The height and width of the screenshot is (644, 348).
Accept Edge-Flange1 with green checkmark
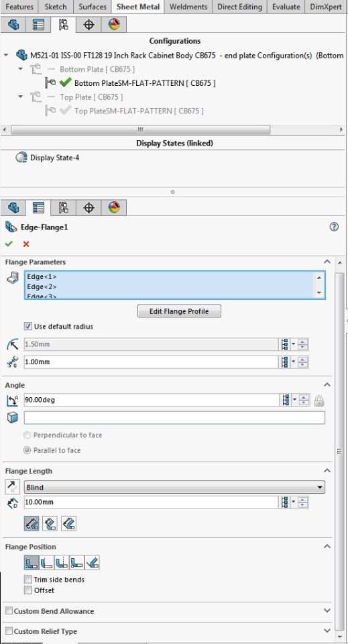pos(9,244)
